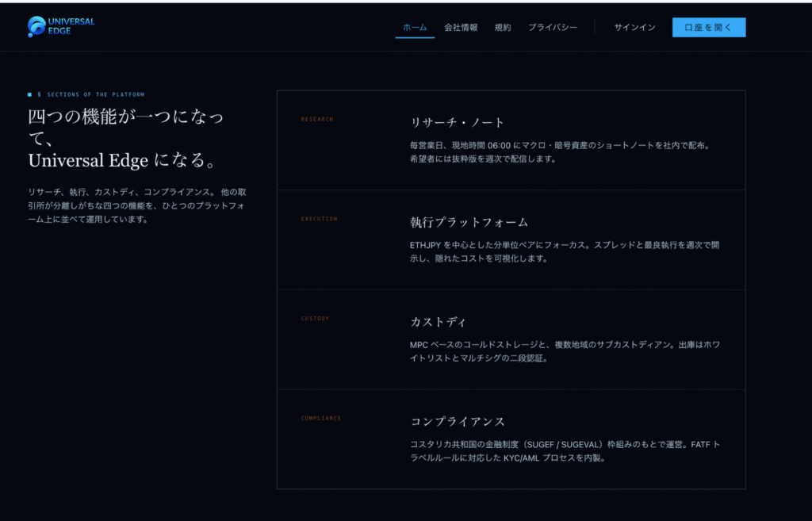
Task: Click the 口座を開く button
Action: pos(709,28)
